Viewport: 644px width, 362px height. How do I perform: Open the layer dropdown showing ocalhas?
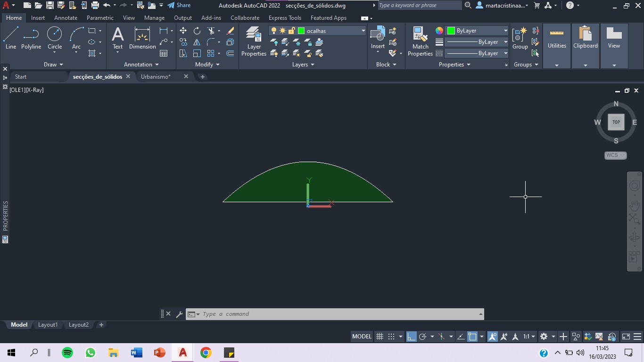click(317, 31)
